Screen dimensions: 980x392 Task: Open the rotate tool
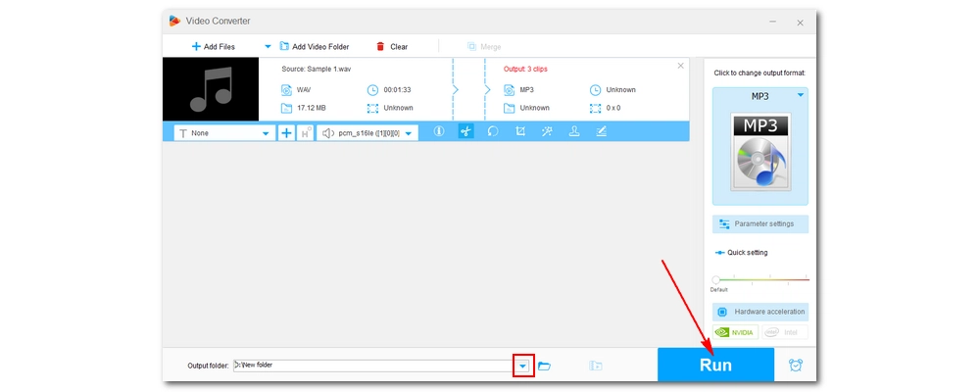(493, 131)
